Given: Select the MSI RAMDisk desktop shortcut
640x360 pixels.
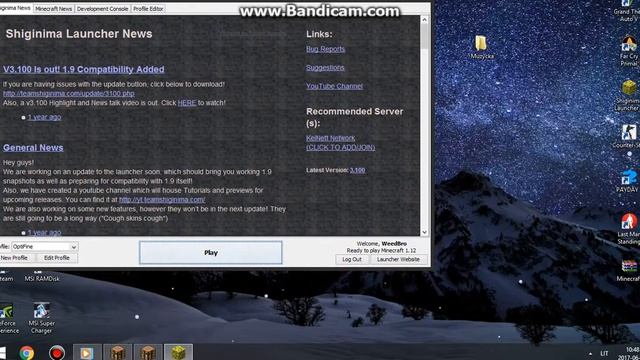Looking at the screenshot, I should pyautogui.click(x=42, y=276).
